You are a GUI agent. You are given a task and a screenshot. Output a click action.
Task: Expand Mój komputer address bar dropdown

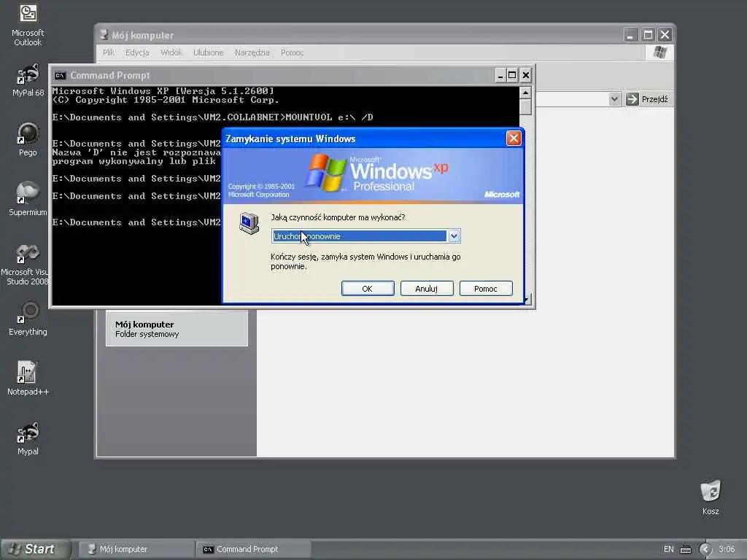[614, 99]
